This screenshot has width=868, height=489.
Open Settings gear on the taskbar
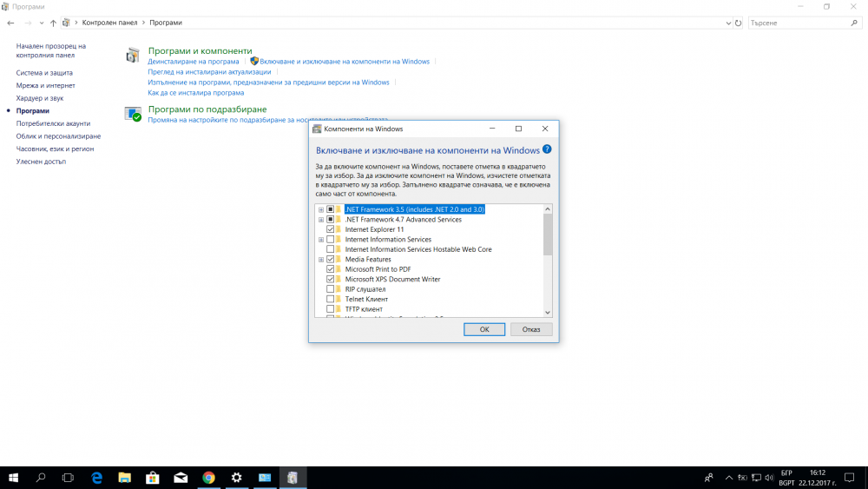236,478
